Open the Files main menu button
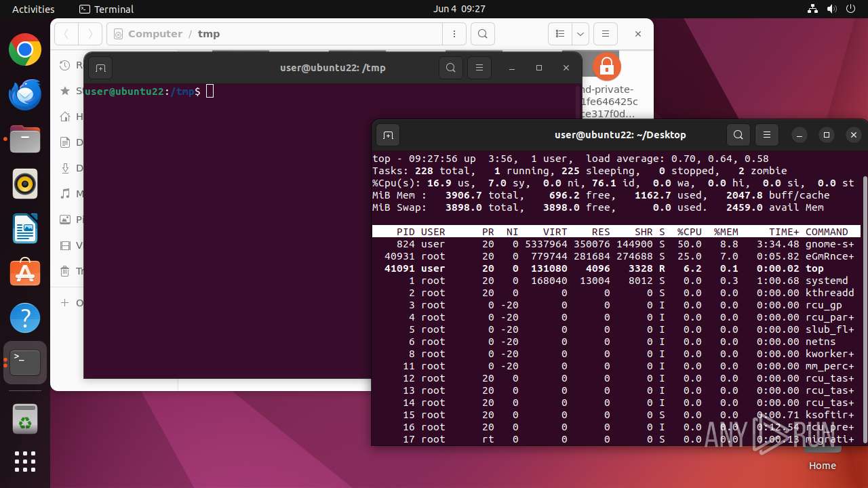Viewport: 868px width, 488px height. pyautogui.click(x=606, y=34)
